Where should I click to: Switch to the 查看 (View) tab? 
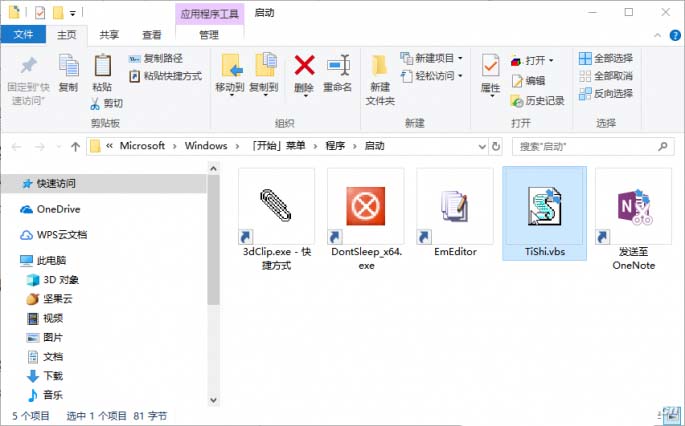(x=152, y=35)
